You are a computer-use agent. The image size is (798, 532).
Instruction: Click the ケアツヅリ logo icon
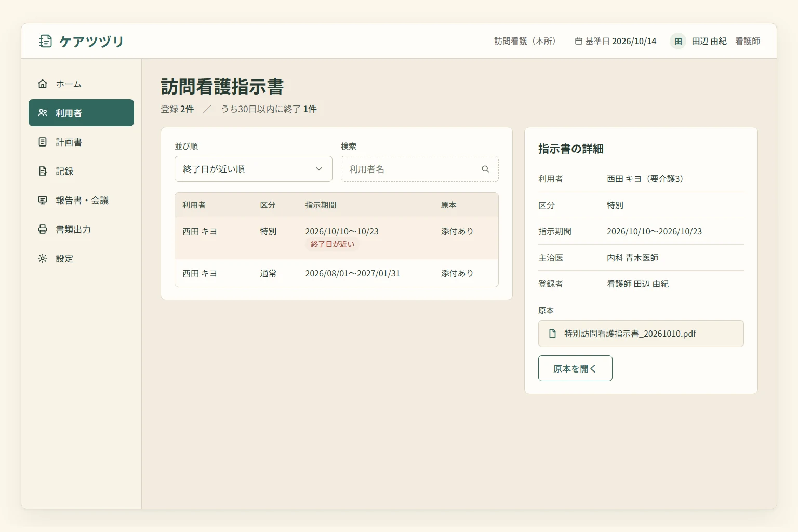pyautogui.click(x=46, y=41)
